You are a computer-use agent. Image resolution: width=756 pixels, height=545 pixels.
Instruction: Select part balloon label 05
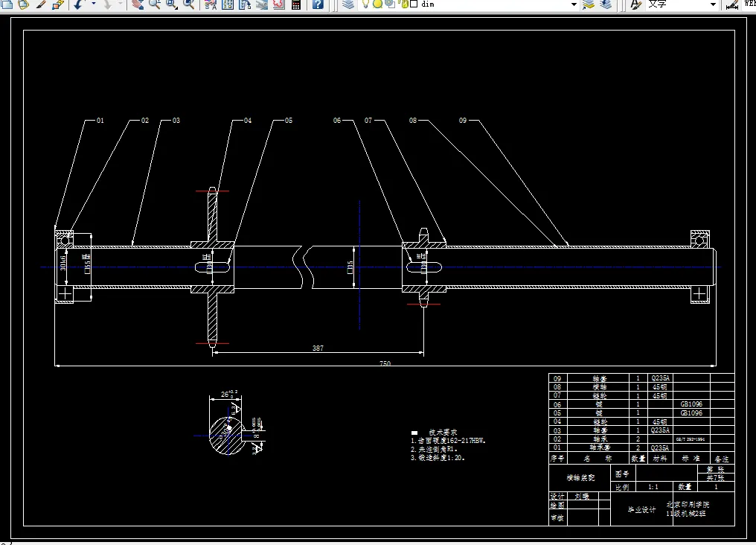[x=289, y=120]
